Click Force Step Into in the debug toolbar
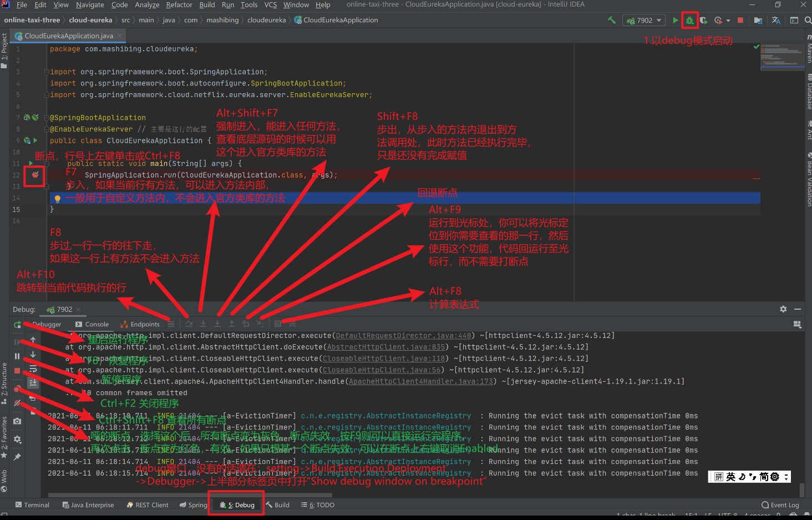Image resolution: width=812 pixels, height=520 pixels. pyautogui.click(x=217, y=324)
